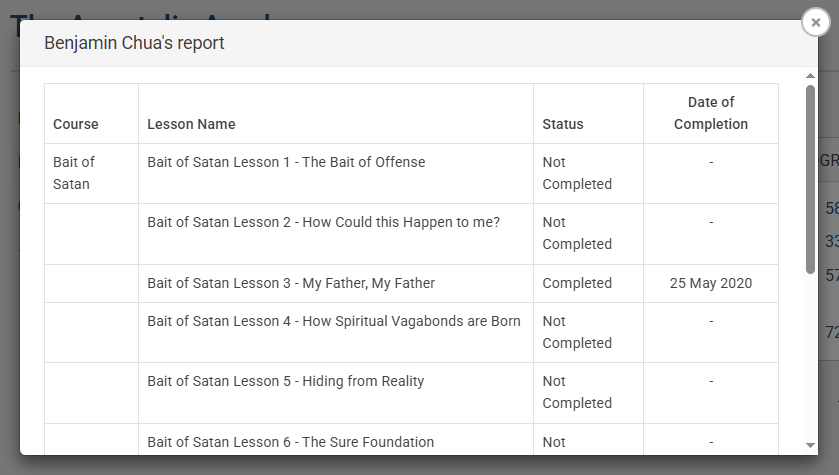The width and height of the screenshot is (839, 475).
Task: Click the Lesson Name column header
Action: coord(191,124)
